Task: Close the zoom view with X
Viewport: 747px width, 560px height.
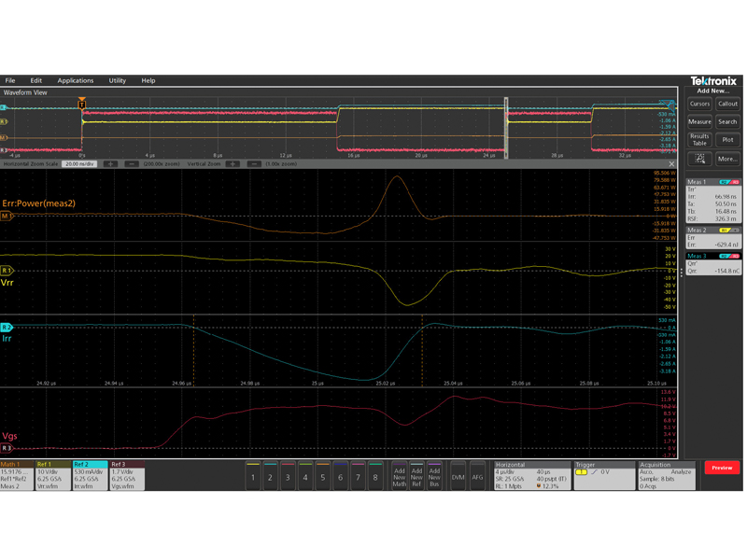Action: 671,164
